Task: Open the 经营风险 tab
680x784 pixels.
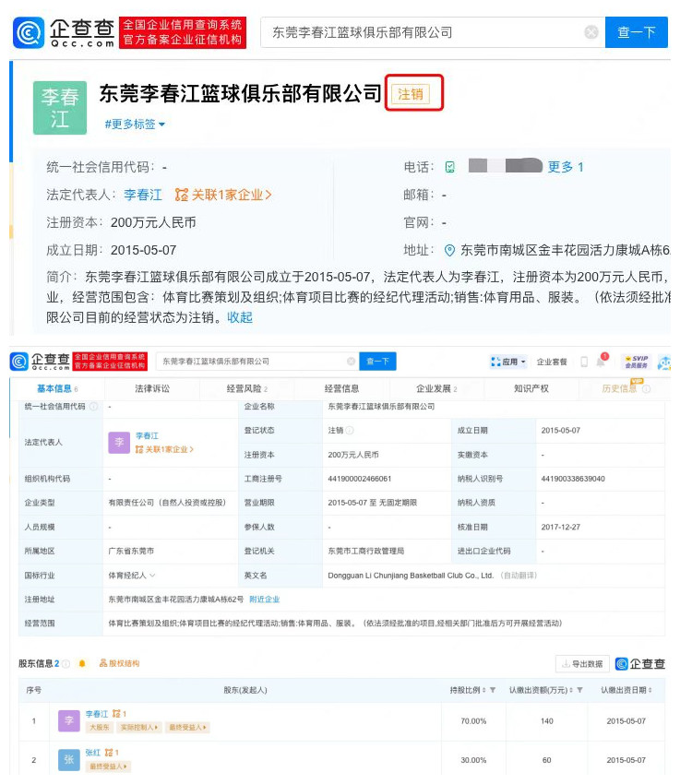Action: click(x=247, y=389)
